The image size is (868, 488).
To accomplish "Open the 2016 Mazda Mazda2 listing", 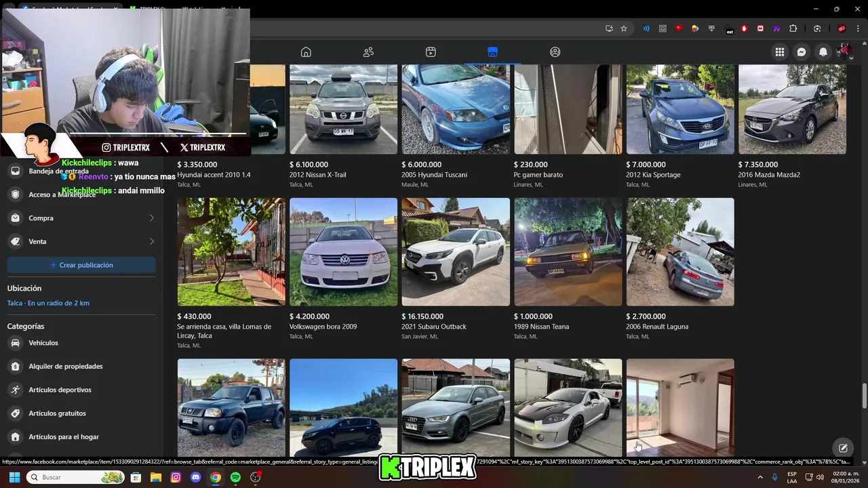I will pyautogui.click(x=792, y=109).
